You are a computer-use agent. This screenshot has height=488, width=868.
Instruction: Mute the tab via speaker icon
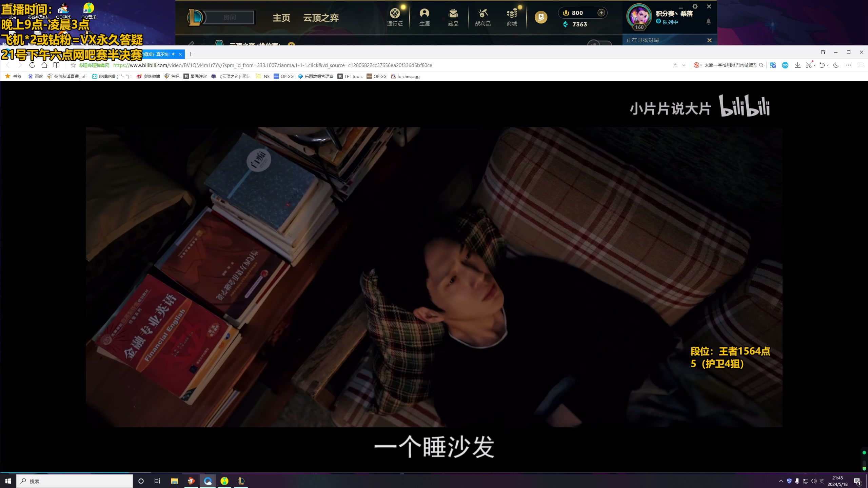(x=174, y=54)
